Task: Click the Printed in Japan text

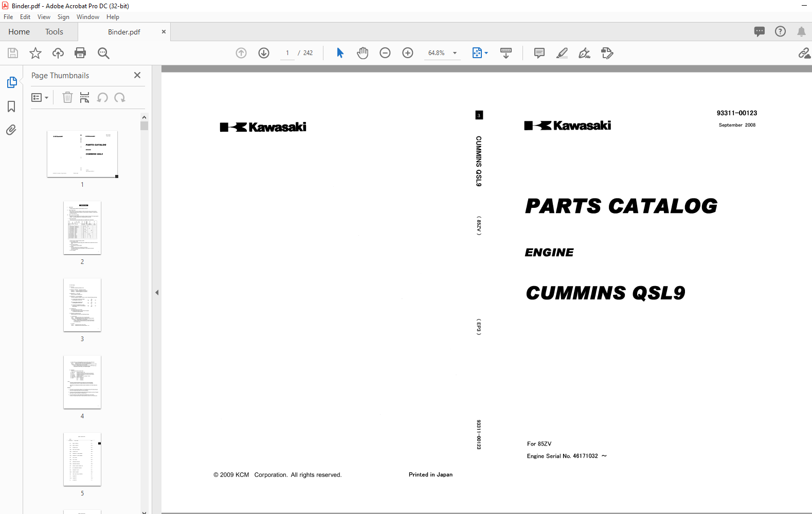Action: click(x=430, y=474)
